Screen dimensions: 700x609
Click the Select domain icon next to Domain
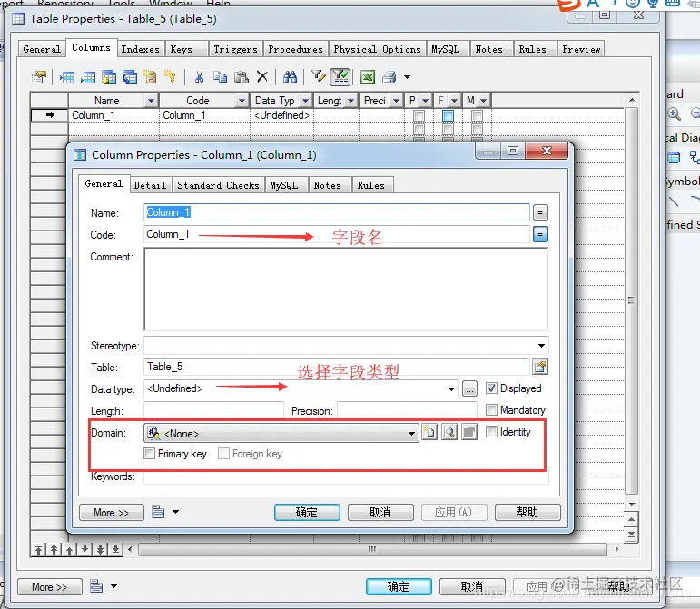tap(449, 432)
